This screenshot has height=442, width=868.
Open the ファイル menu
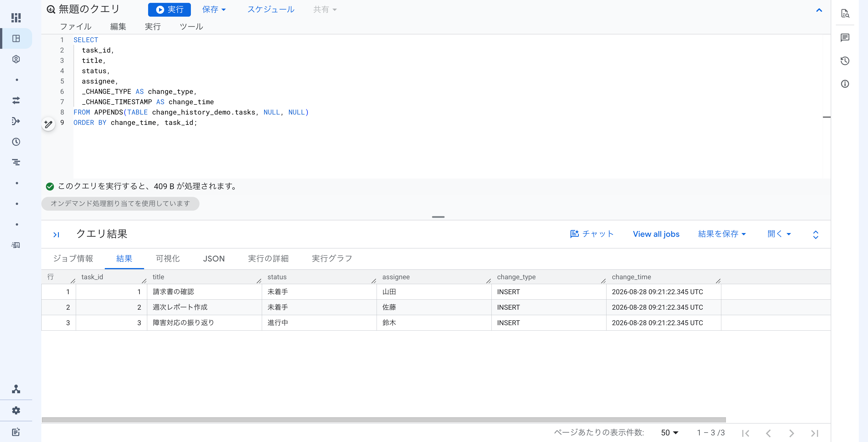click(75, 27)
